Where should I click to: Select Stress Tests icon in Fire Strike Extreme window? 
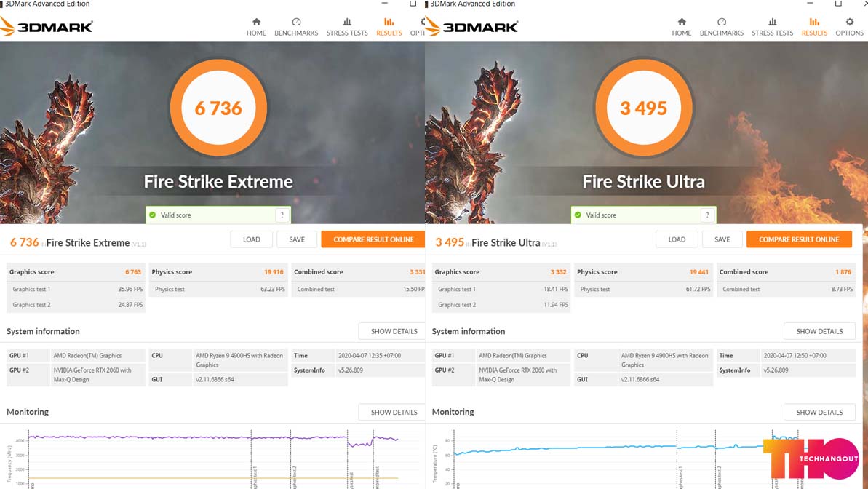347,22
